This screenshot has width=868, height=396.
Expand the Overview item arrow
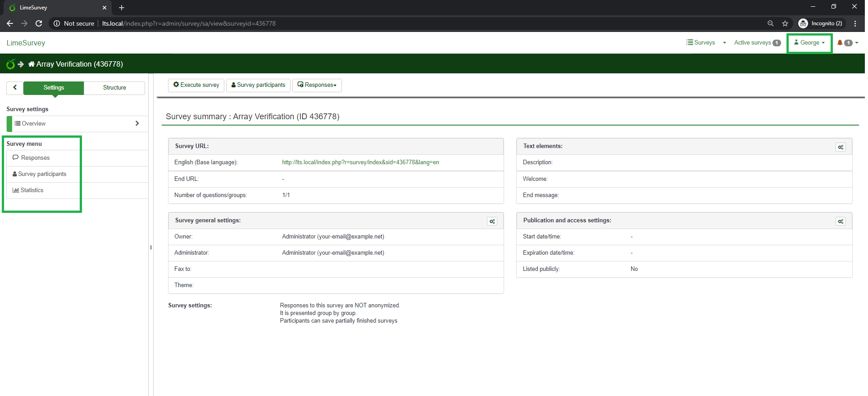137,123
